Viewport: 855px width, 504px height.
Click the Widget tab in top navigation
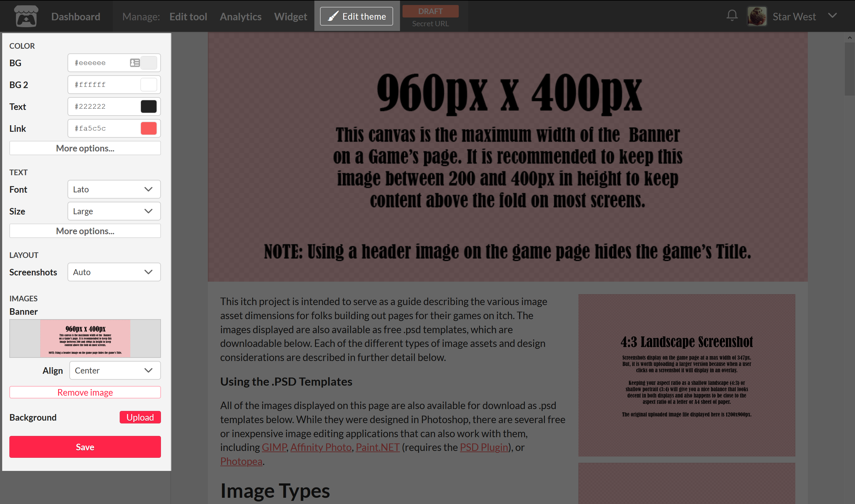click(290, 16)
